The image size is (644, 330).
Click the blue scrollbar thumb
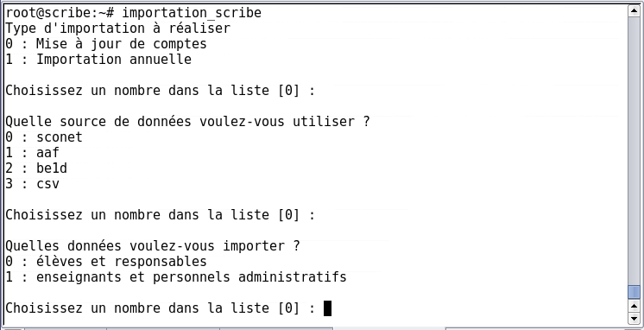(x=634, y=292)
